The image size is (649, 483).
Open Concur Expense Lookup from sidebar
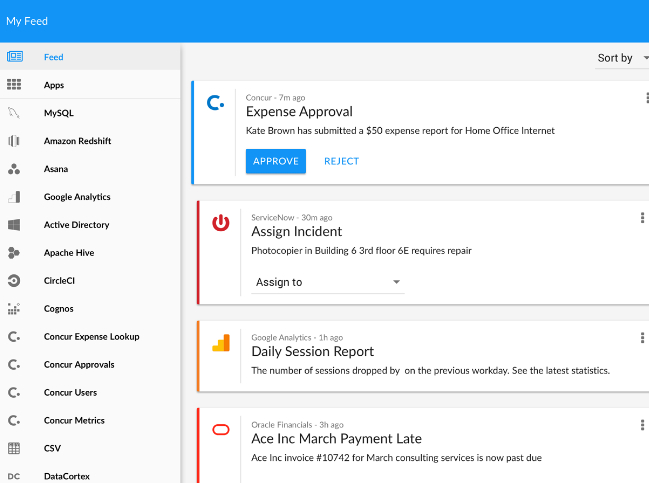point(90,336)
